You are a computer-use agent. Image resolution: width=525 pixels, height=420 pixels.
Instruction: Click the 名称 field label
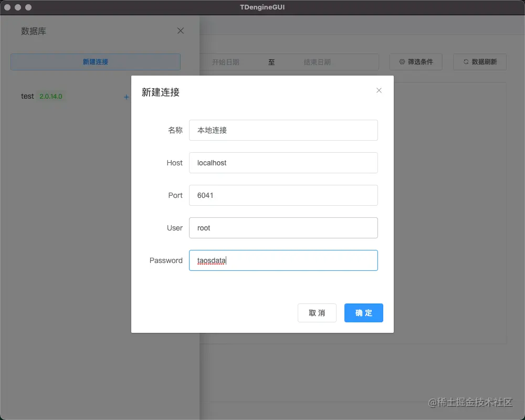coord(175,130)
